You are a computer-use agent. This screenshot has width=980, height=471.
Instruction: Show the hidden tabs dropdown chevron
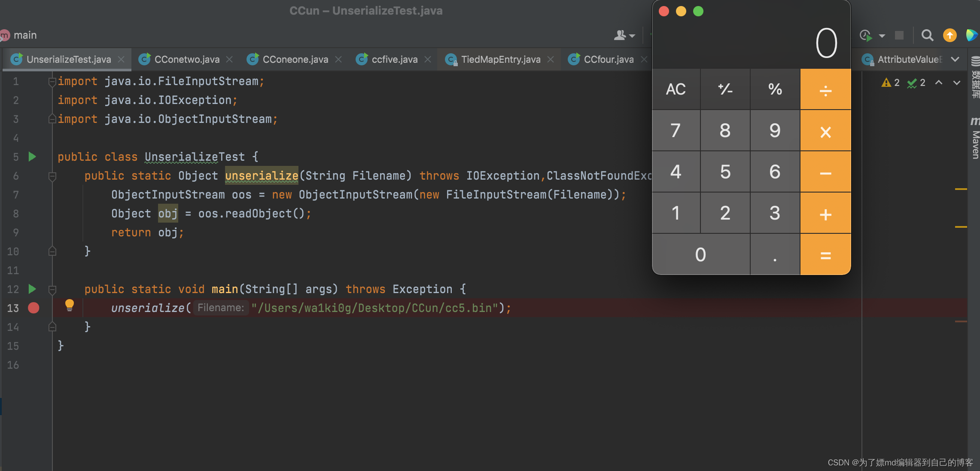click(x=956, y=59)
